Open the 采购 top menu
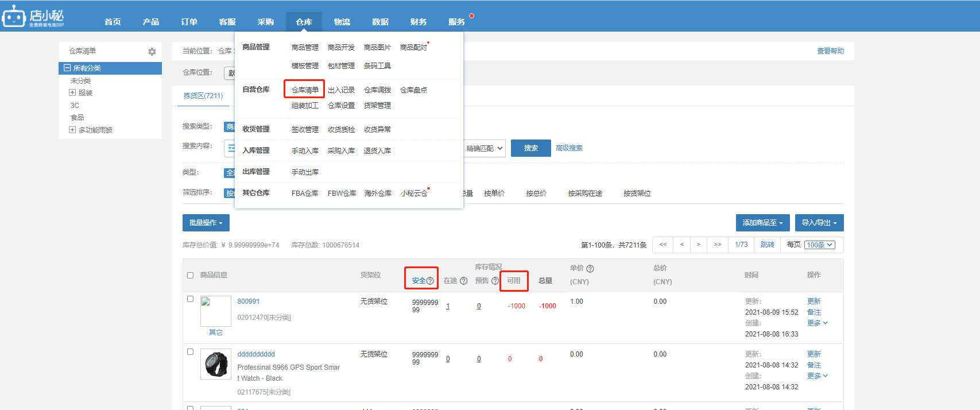The image size is (980, 410). coord(265,22)
